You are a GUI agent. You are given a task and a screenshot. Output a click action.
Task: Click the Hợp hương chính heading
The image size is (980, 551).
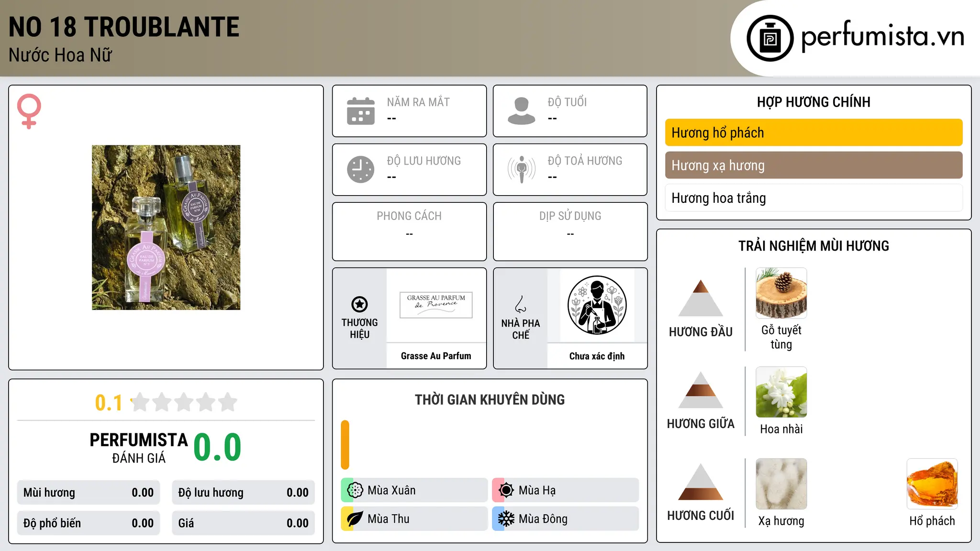click(x=813, y=102)
